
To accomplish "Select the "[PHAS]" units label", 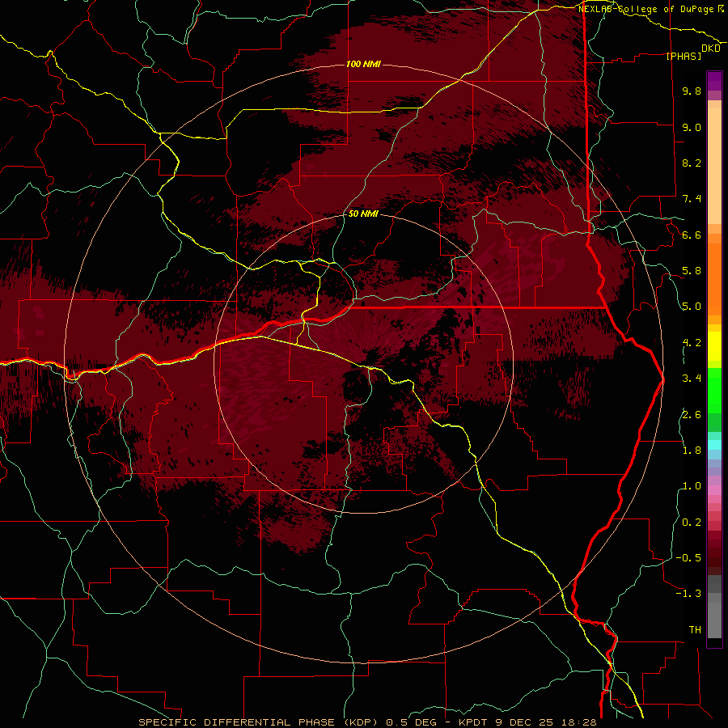I will 684,56.
